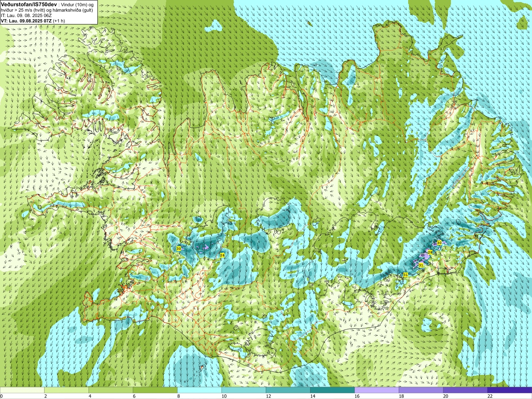Screen dimensions: 532x399
Task: Click the color bar label 20
Action: 446,397
